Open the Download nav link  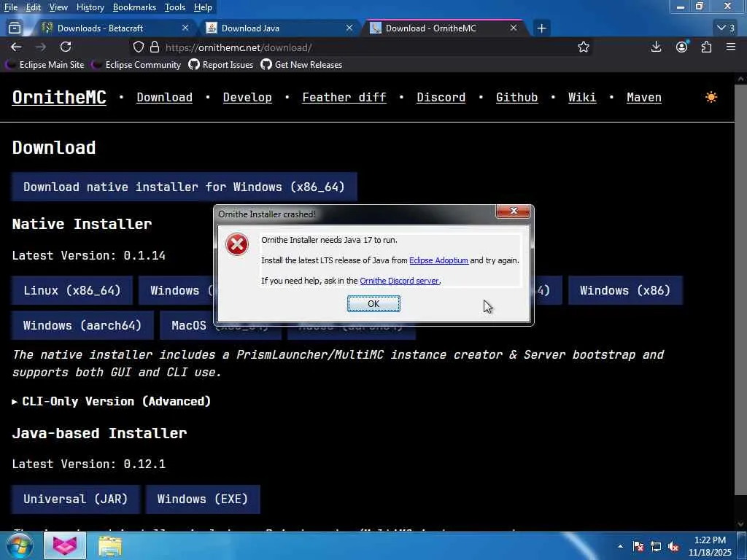pos(164,97)
